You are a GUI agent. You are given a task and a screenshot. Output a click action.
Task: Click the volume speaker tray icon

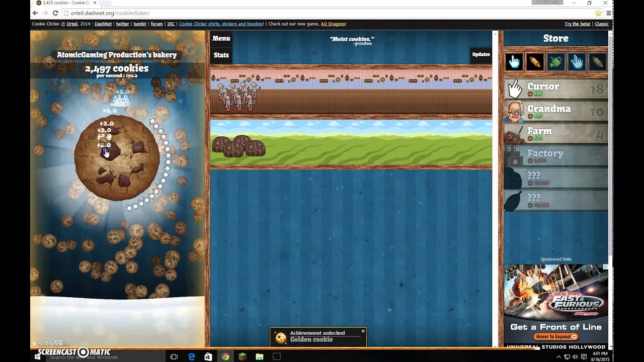coord(575,357)
